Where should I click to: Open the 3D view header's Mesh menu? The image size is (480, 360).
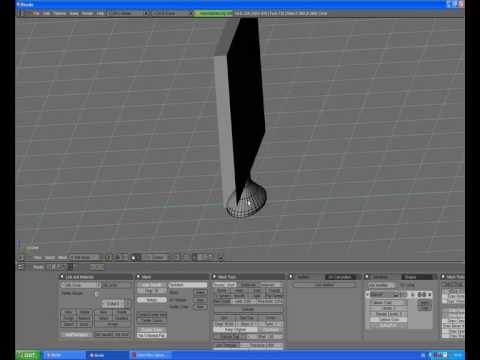[x=62, y=258]
